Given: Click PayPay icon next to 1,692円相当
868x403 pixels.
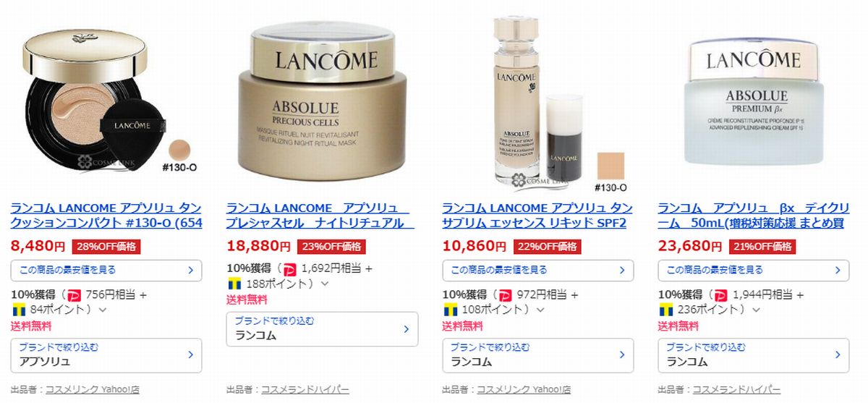Looking at the screenshot, I should (x=290, y=269).
